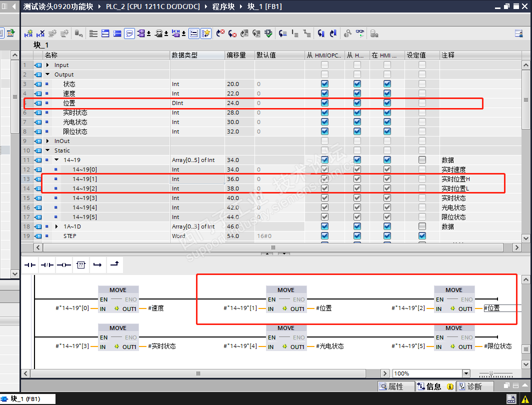Insert a normally closed contact

point(47,265)
